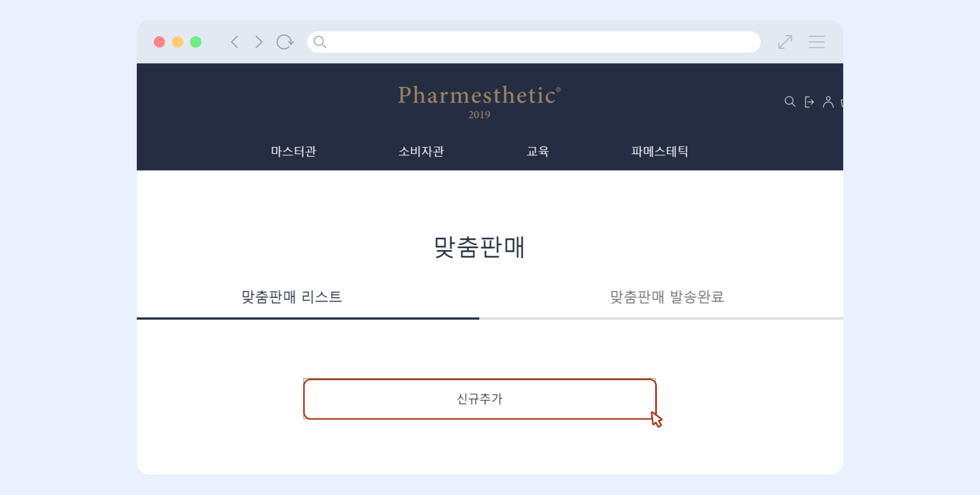This screenshot has height=495, width=980.
Task: Click the logout icon in the header
Action: [809, 102]
